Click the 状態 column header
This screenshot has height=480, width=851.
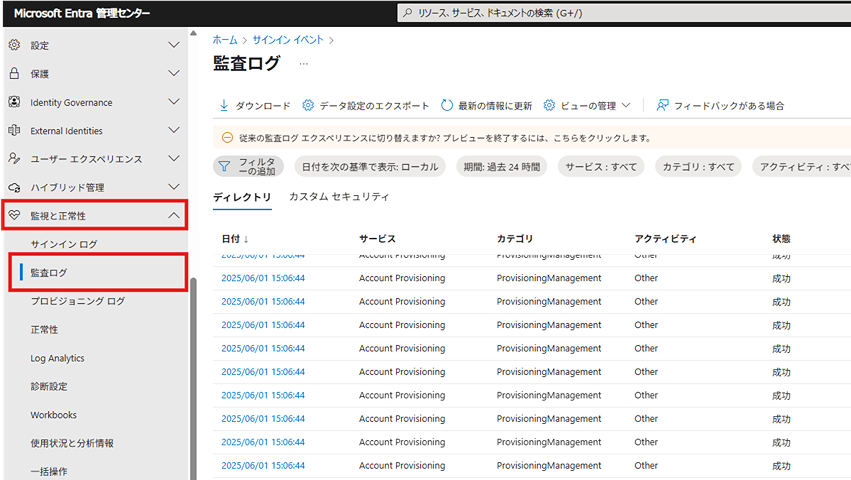pyautogui.click(x=781, y=239)
